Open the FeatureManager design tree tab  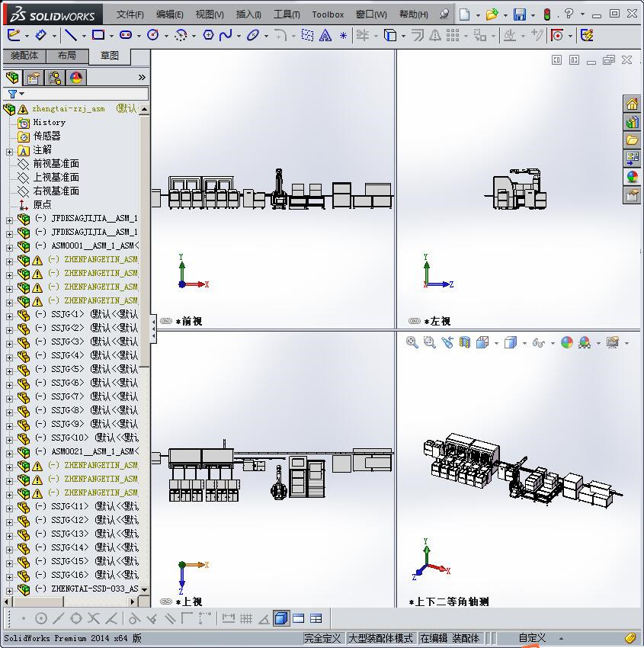pos(12,77)
